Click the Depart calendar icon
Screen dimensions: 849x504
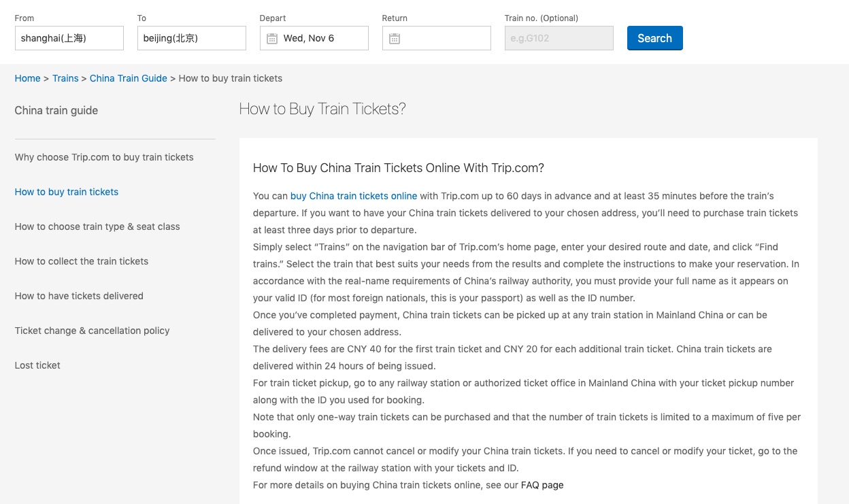click(272, 39)
